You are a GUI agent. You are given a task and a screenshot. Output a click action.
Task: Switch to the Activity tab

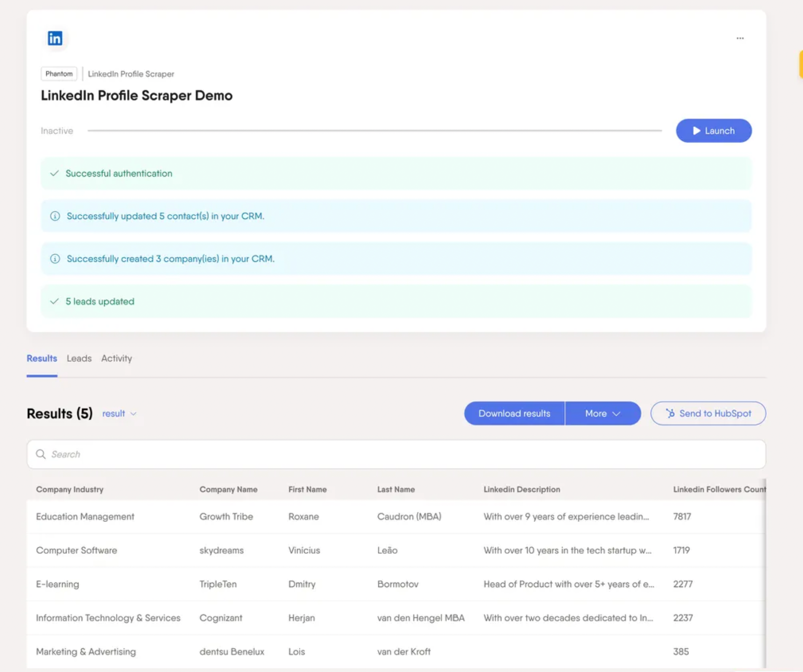(116, 358)
